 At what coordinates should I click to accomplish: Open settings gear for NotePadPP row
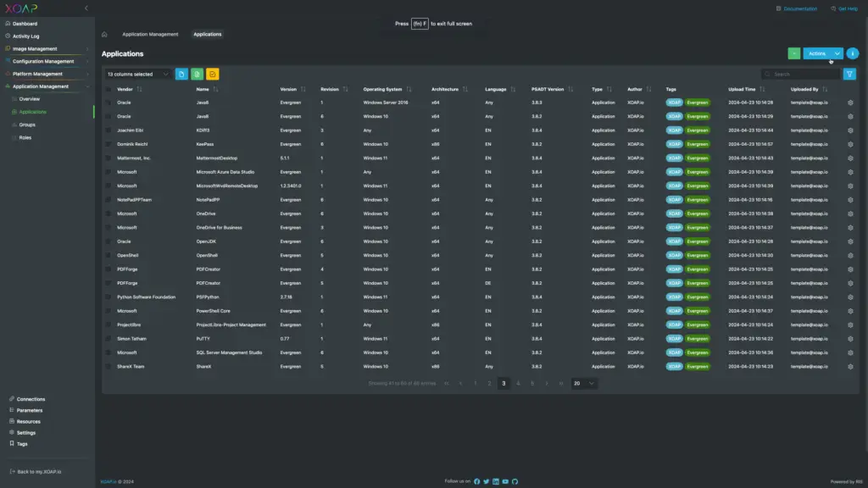point(850,200)
